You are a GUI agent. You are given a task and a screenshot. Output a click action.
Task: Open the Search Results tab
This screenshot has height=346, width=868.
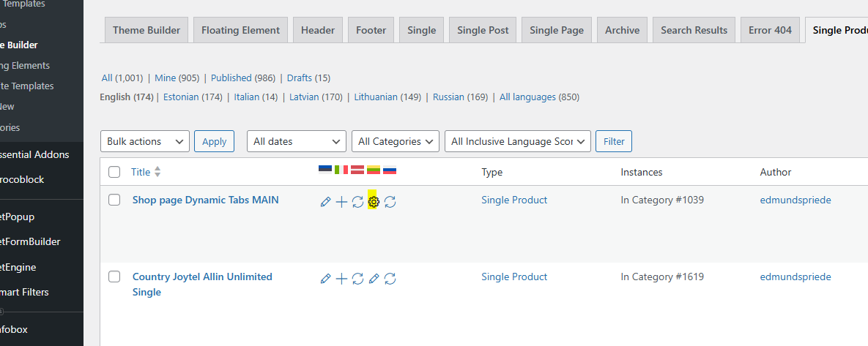[x=694, y=30]
